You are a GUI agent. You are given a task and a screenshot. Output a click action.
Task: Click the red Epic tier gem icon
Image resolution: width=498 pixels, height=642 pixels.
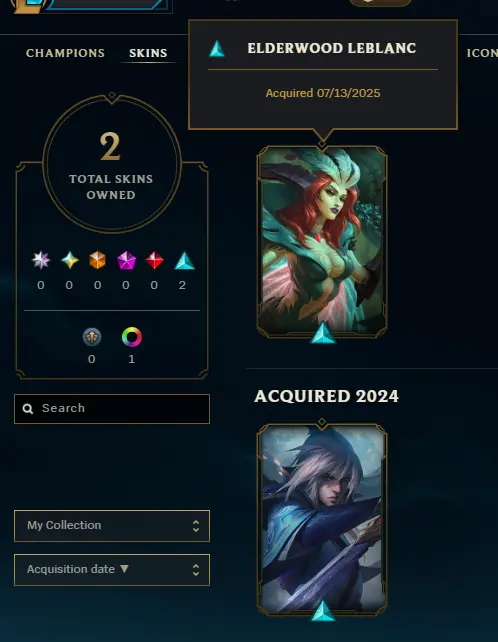click(154, 260)
